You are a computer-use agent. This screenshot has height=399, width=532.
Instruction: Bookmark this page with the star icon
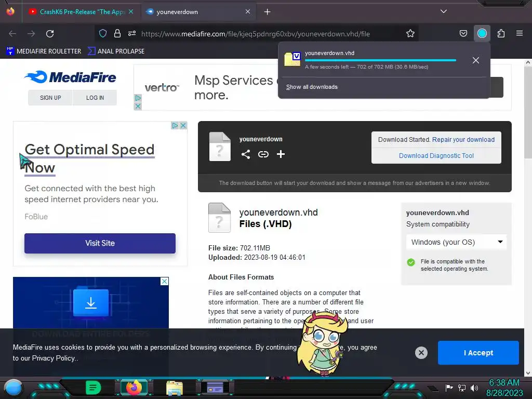(x=410, y=33)
